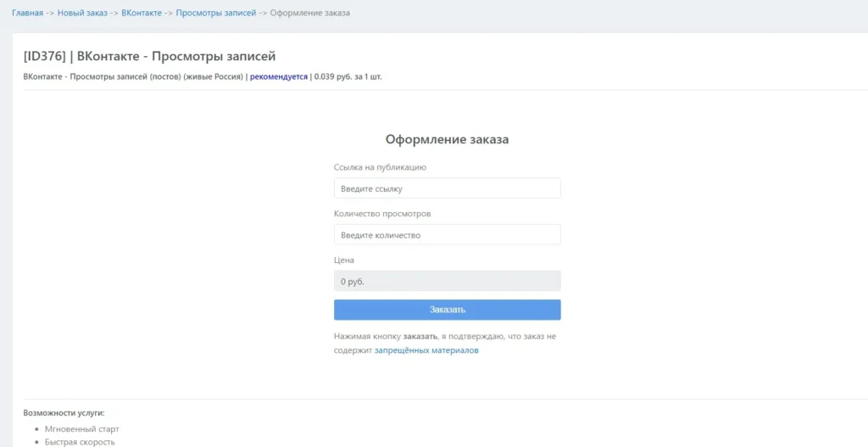Click the 0.039 руб. за 1 шт. text
Screen dimensions: 868x447
pos(348,77)
